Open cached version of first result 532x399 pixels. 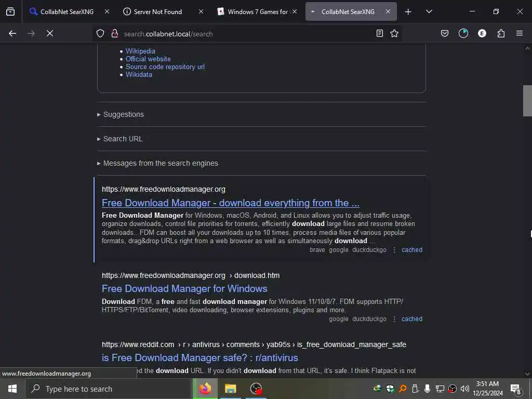pos(412,250)
